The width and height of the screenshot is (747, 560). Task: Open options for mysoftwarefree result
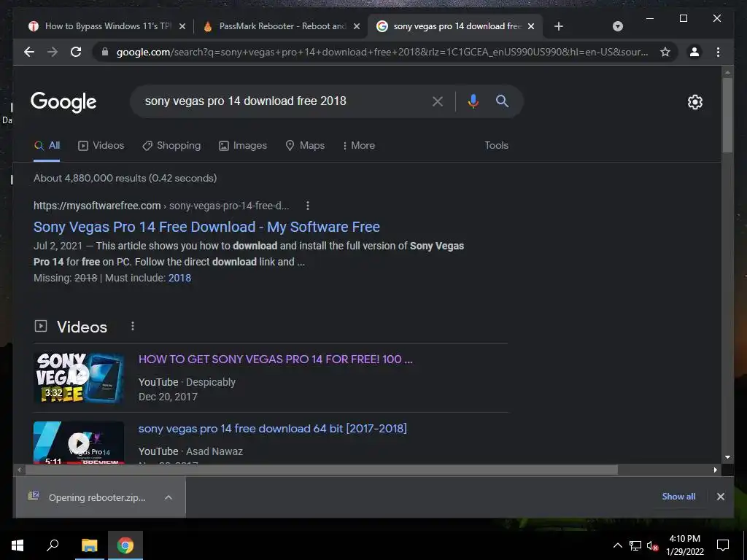[308, 206]
